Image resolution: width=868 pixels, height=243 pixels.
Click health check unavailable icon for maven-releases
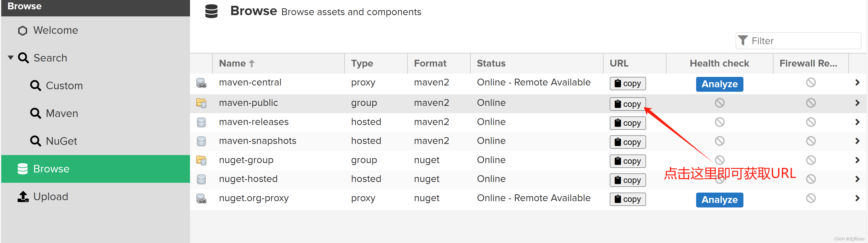click(x=720, y=122)
